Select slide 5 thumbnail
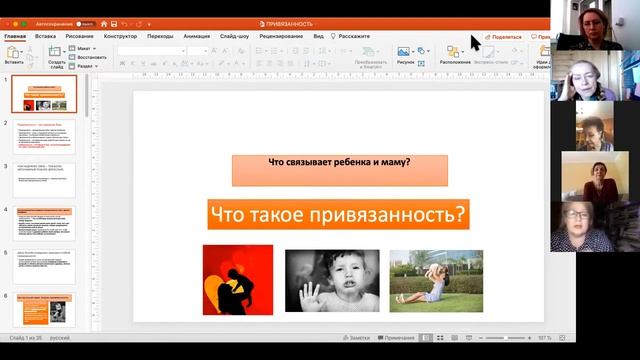Image resolution: width=640 pixels, height=360 pixels. 44,267
